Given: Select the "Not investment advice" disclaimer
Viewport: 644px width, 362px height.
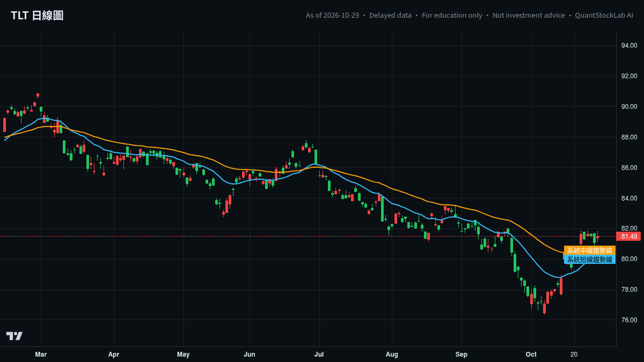Looking at the screenshot, I should pyautogui.click(x=529, y=16).
